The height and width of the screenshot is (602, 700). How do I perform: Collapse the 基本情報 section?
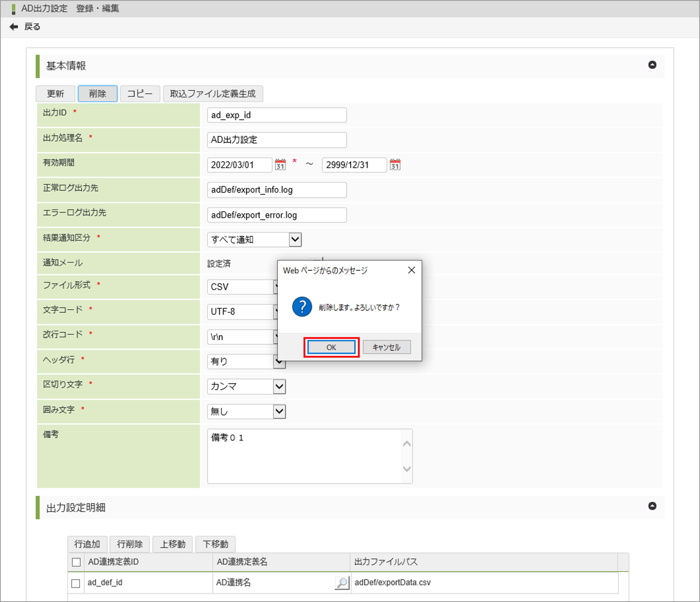(652, 65)
